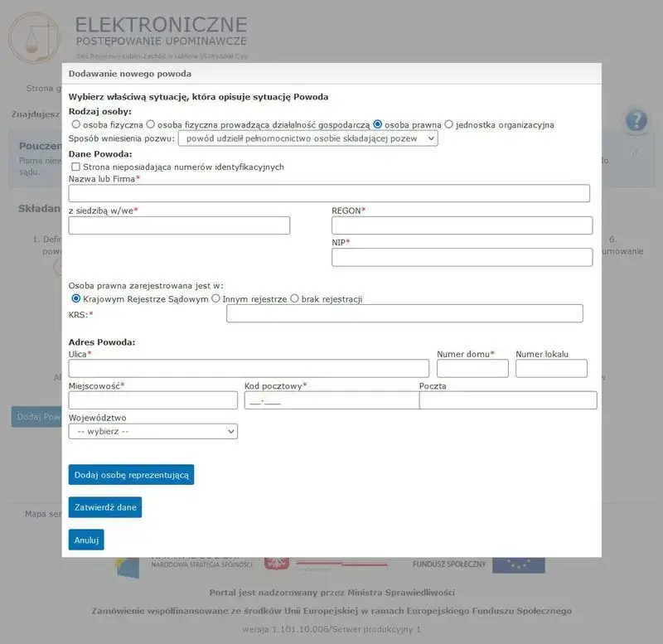Screen dimensions: 663x644
Task: Click the Anuluj button
Action: (x=88, y=539)
